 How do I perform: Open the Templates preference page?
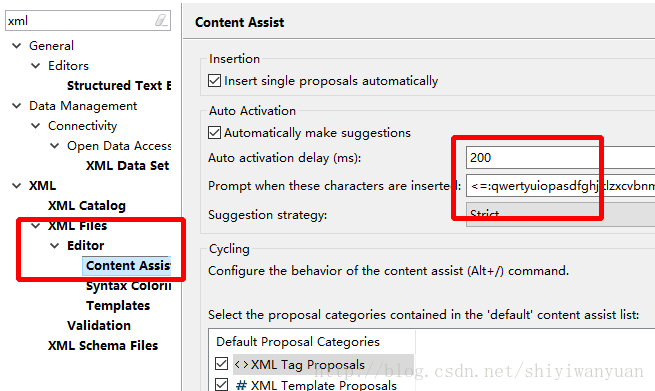(118, 305)
